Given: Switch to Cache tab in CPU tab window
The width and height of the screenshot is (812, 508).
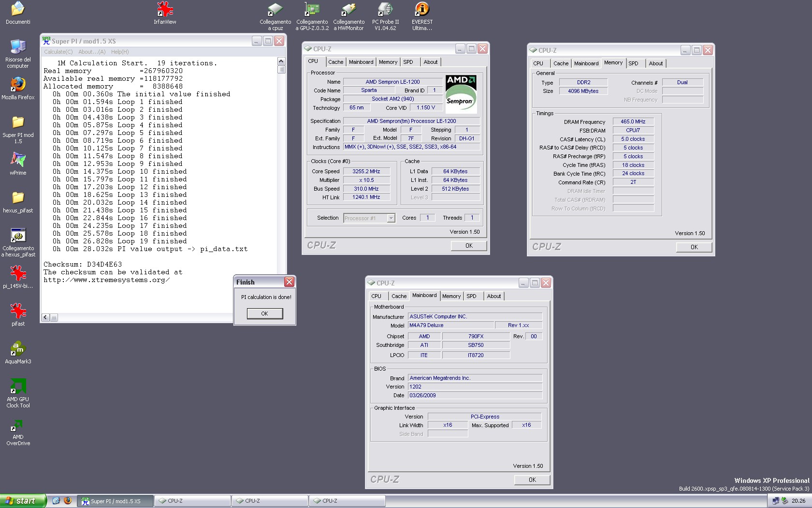Looking at the screenshot, I should pyautogui.click(x=335, y=62).
